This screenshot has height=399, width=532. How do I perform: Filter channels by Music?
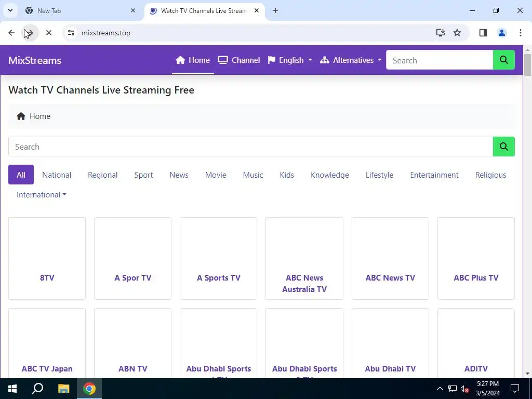pyautogui.click(x=253, y=175)
